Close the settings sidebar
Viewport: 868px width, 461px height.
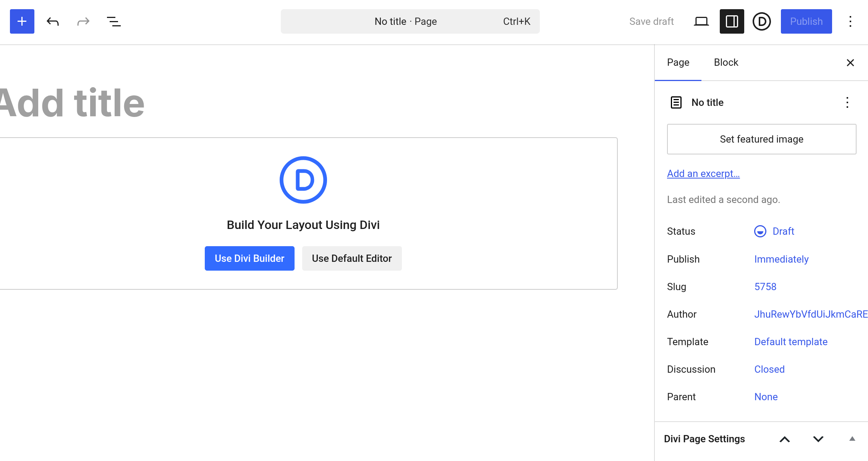click(850, 63)
